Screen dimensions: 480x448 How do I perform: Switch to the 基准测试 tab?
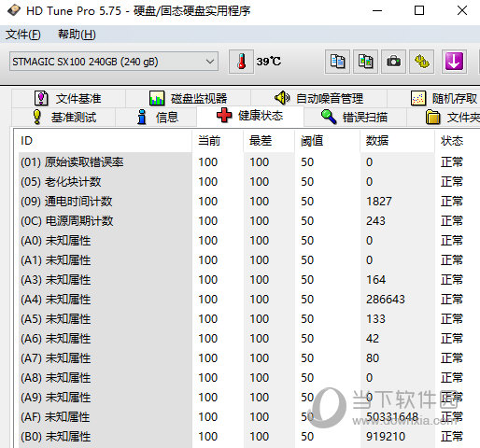tap(64, 118)
